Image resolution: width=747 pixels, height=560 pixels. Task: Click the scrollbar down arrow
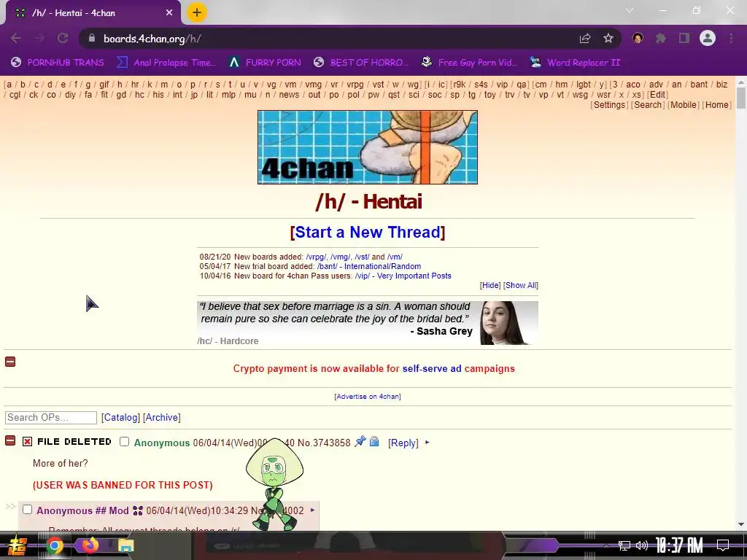point(741,524)
